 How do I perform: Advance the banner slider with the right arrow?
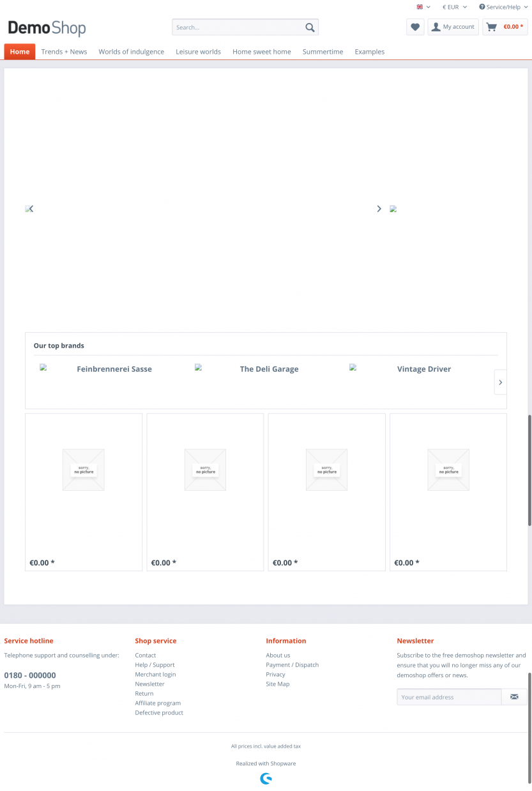(379, 208)
